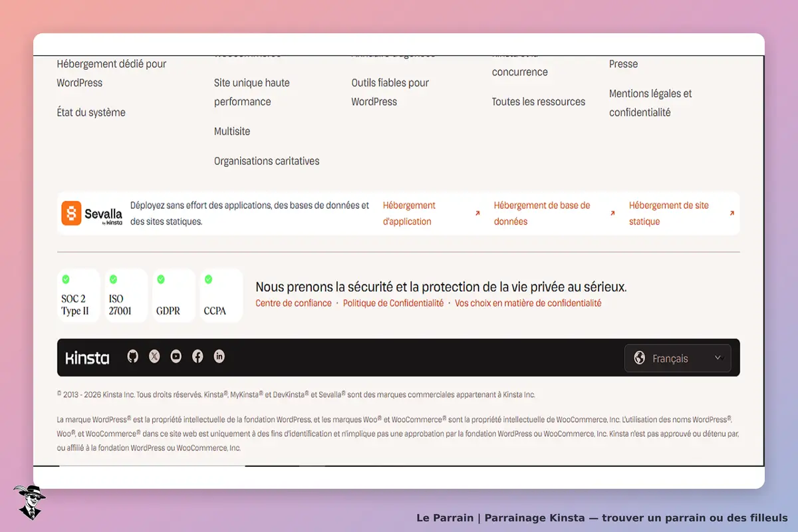Open Outils fiables pour WordPress link
This screenshot has width=798, height=532.
tap(390, 92)
